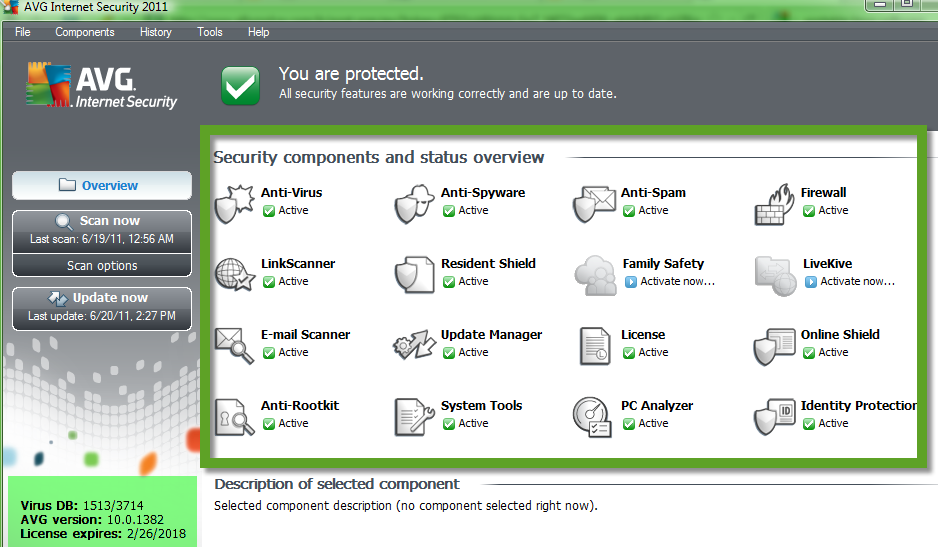Open the Family Safety cloud icon
The width and height of the screenshot is (938, 547).
[x=595, y=275]
